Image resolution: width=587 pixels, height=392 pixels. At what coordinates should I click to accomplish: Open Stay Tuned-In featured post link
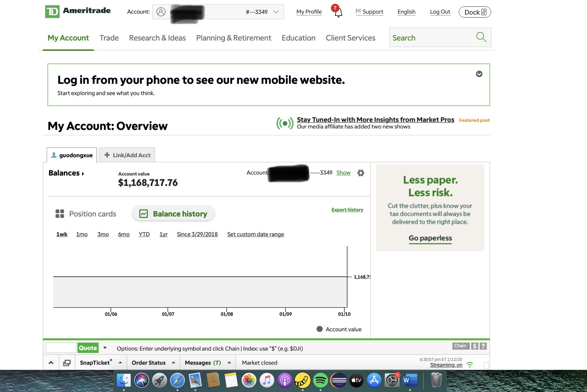375,120
